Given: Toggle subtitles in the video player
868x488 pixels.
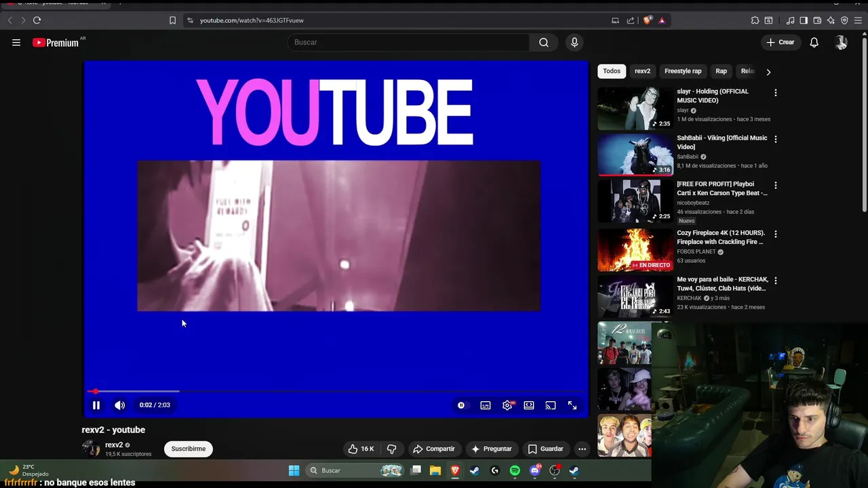Looking at the screenshot, I should (486, 405).
